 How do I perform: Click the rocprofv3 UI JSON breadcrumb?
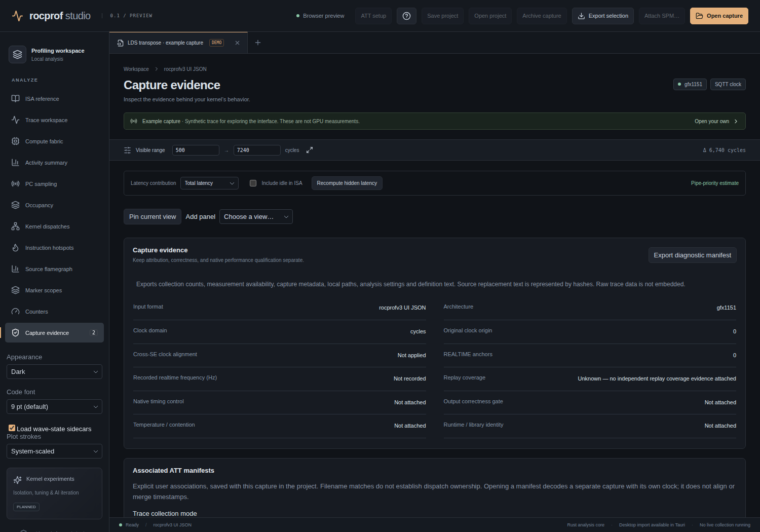(185, 69)
